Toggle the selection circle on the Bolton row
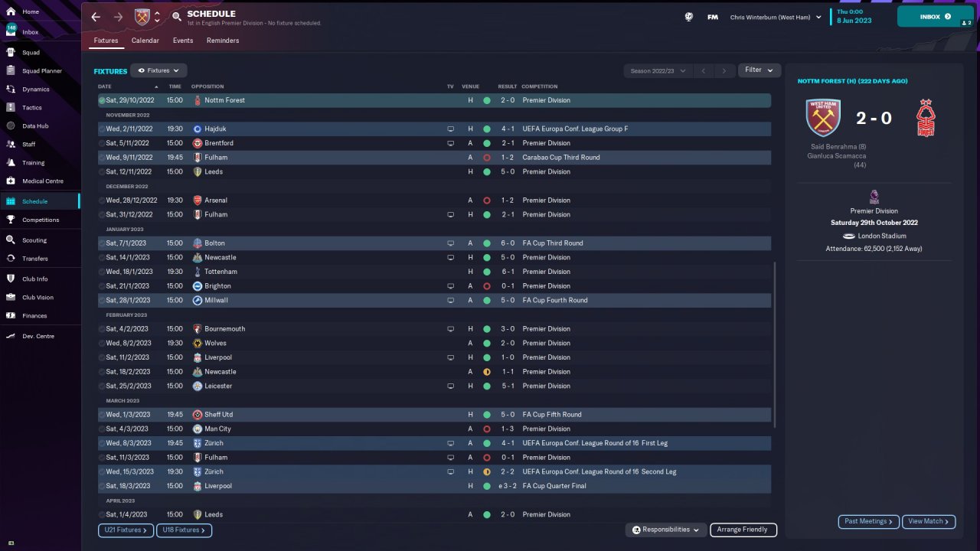Image resolution: width=980 pixels, height=551 pixels. tap(102, 243)
